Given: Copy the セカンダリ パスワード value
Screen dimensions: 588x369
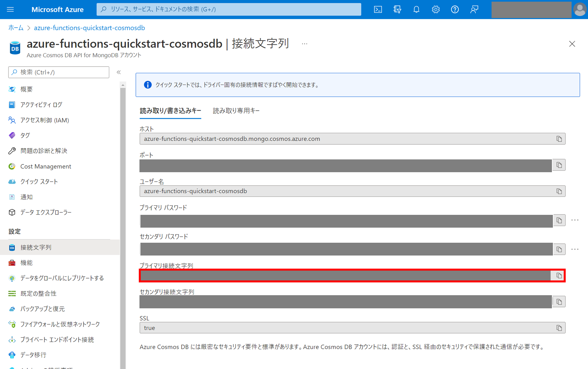Looking at the screenshot, I should (x=559, y=249).
